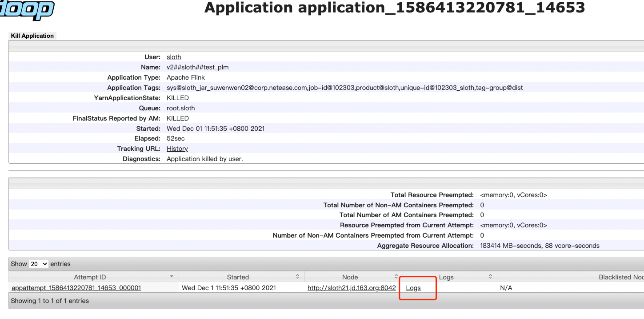Screen dimensions: 644x319
Task: Click the Application Tags value text
Action: [344, 88]
